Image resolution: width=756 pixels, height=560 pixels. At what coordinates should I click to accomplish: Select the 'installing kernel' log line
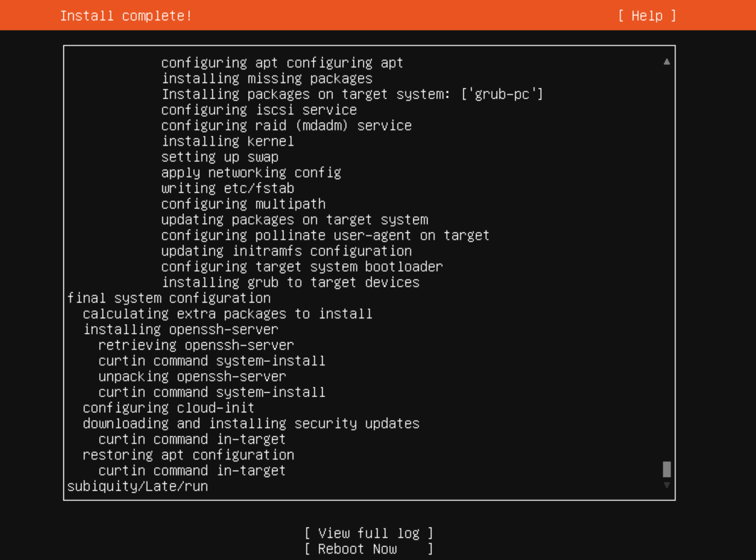228,141
